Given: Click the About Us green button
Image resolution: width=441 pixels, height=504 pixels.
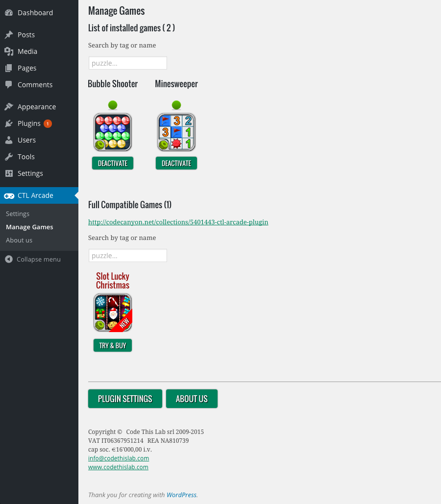Looking at the screenshot, I should point(192,399).
